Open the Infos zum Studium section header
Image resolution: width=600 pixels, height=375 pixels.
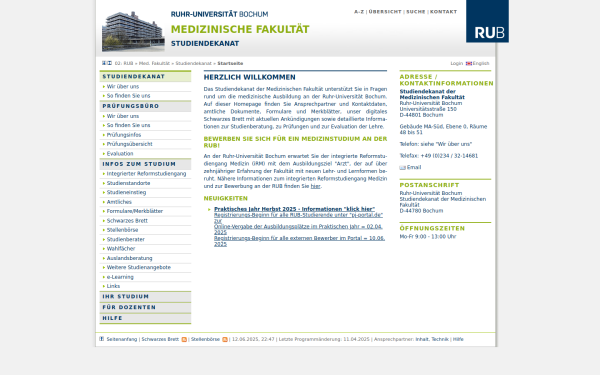click(145, 164)
